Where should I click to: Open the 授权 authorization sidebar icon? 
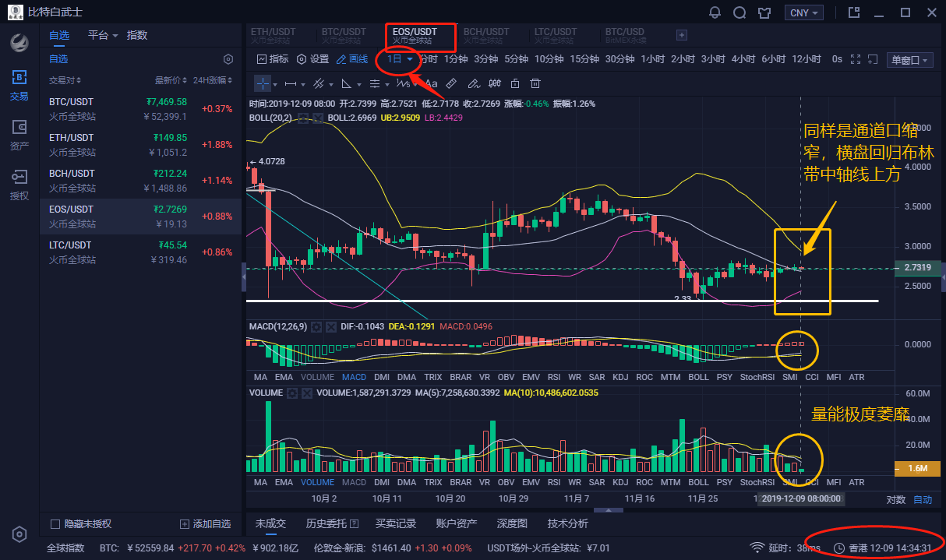tap(19, 185)
